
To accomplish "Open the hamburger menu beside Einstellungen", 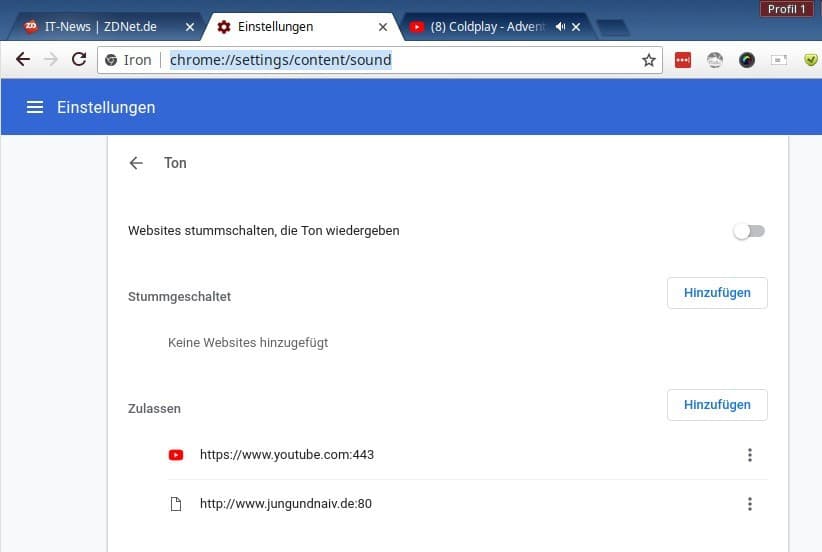I will coord(35,107).
